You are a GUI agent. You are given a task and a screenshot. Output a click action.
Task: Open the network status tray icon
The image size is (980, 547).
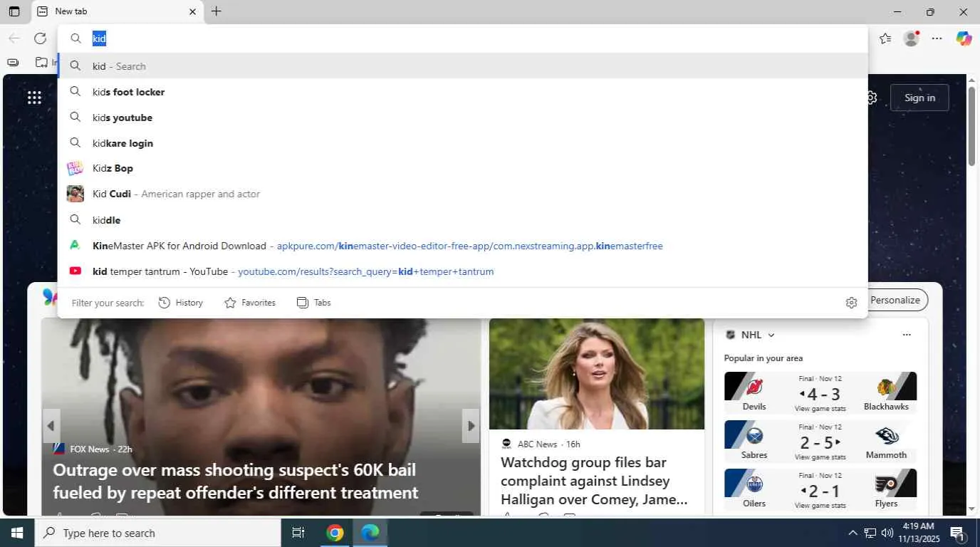point(870,533)
